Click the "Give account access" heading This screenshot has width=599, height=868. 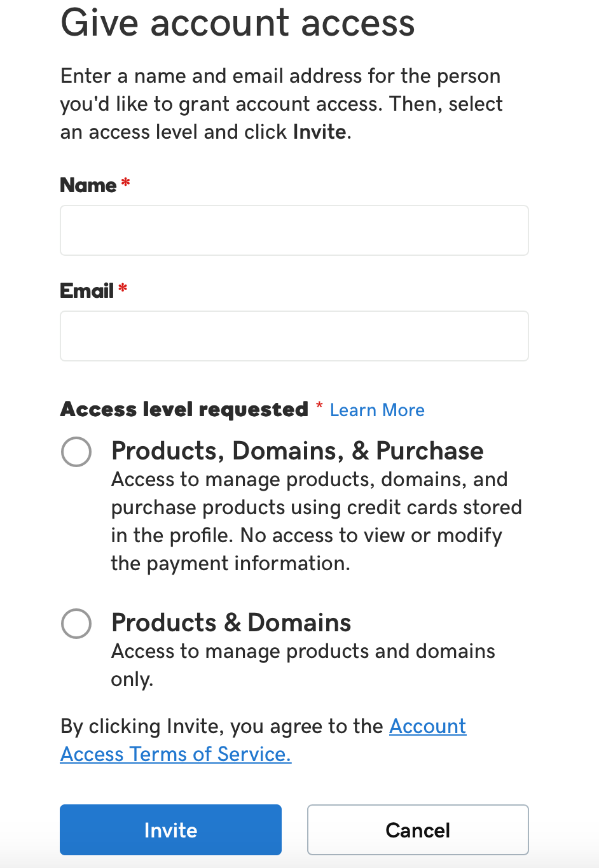(237, 23)
